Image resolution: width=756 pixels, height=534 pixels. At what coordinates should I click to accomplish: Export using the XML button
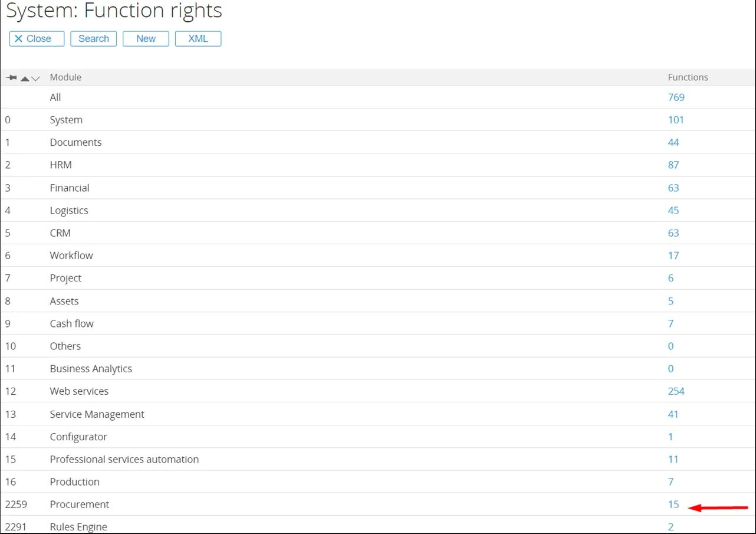(198, 39)
